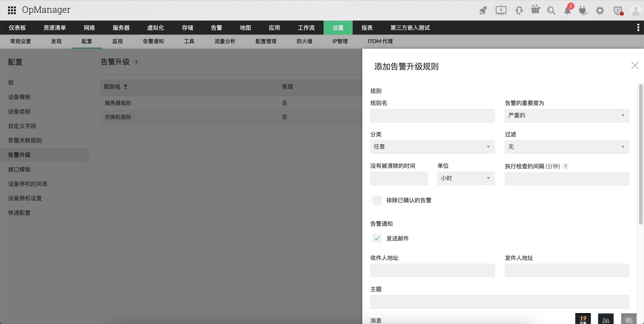This screenshot has height=324, width=644.
Task: Click the rocket getting-started icon
Action: (x=483, y=11)
